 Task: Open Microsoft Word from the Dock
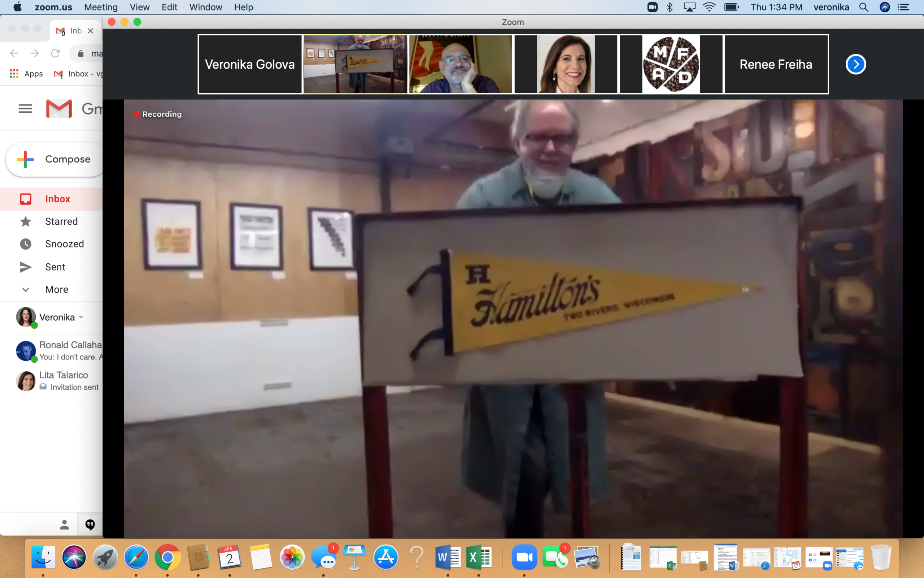click(448, 557)
